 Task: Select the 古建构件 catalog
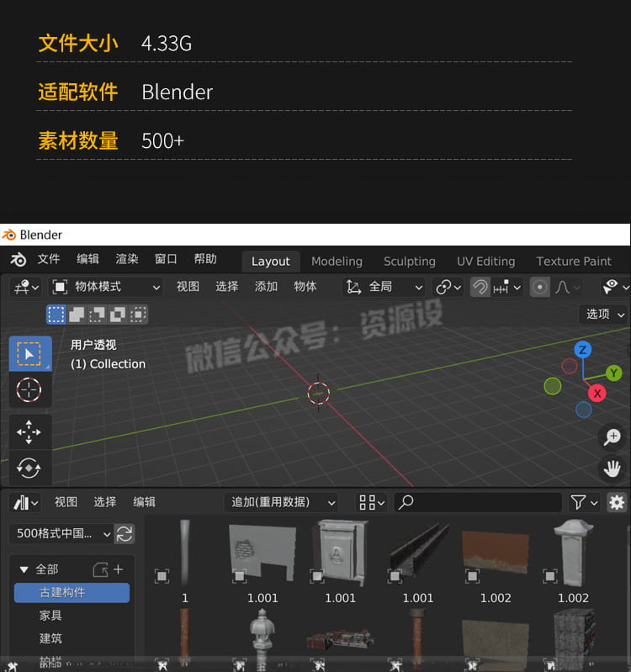point(72,593)
